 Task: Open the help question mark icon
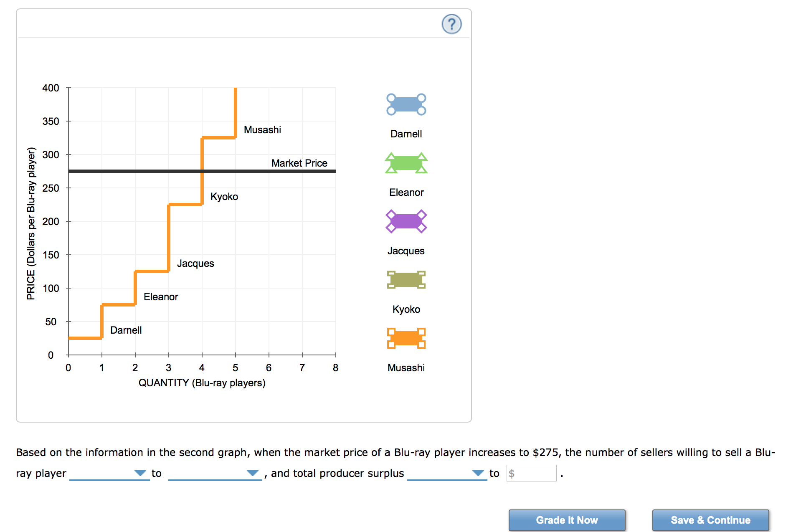452,24
